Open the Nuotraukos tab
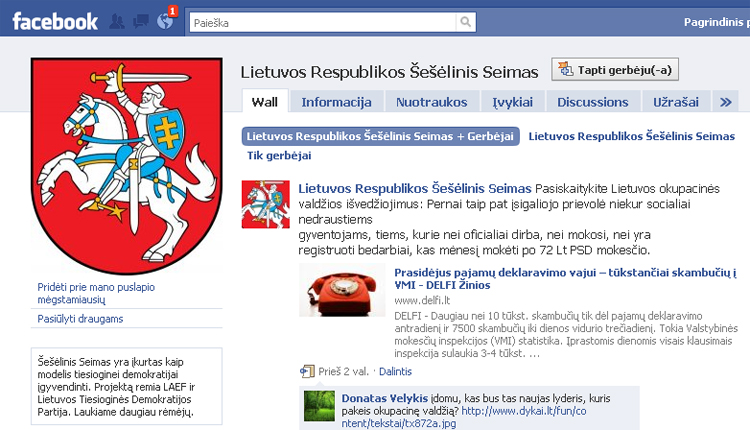Viewport: 750px width, 430px height. click(431, 102)
